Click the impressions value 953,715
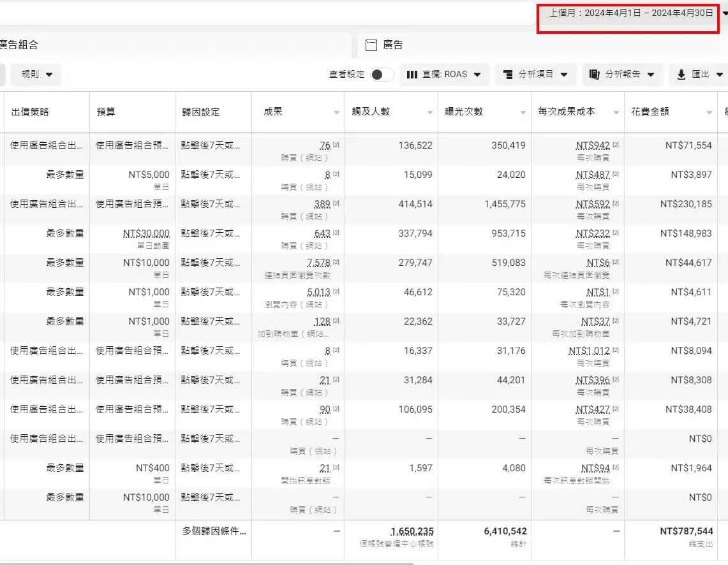 click(x=509, y=233)
